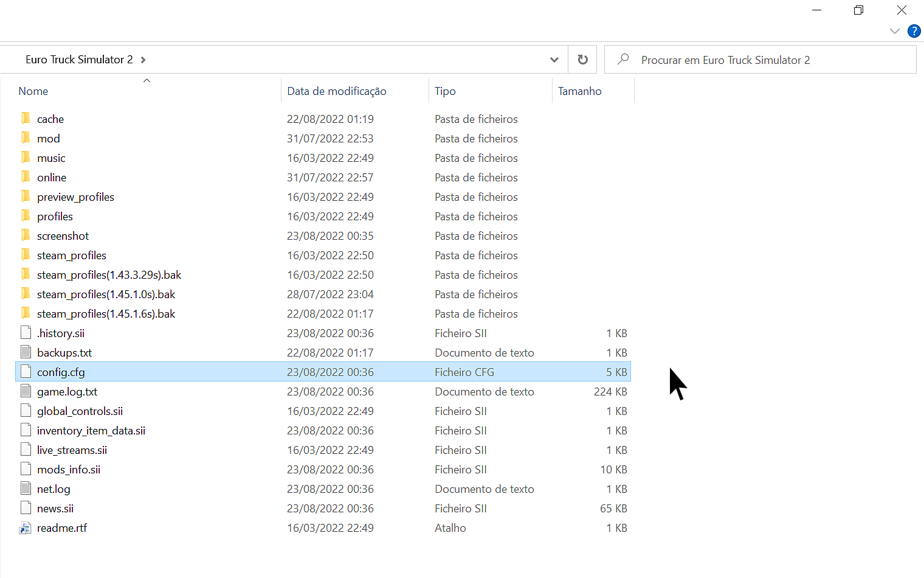Select the net.log file name

click(53, 489)
